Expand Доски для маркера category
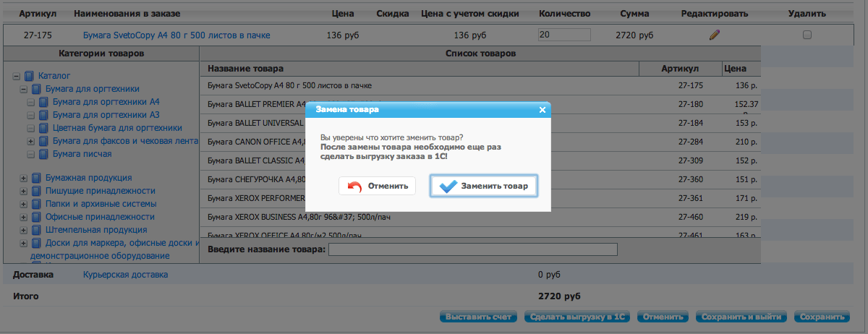Screen dimensions: 868x334 (24, 243)
